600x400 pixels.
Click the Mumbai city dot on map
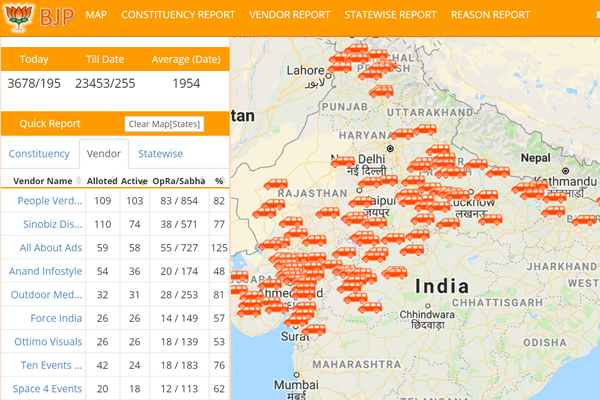(x=297, y=374)
